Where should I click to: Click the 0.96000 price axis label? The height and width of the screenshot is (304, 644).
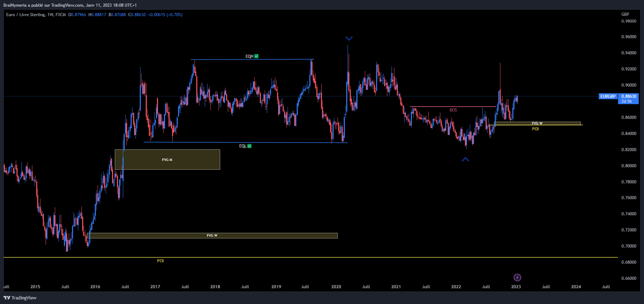629,37
